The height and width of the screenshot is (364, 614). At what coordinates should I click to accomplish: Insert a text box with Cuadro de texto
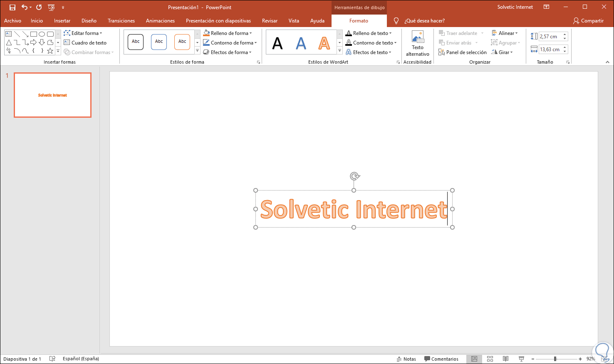pyautogui.click(x=85, y=43)
